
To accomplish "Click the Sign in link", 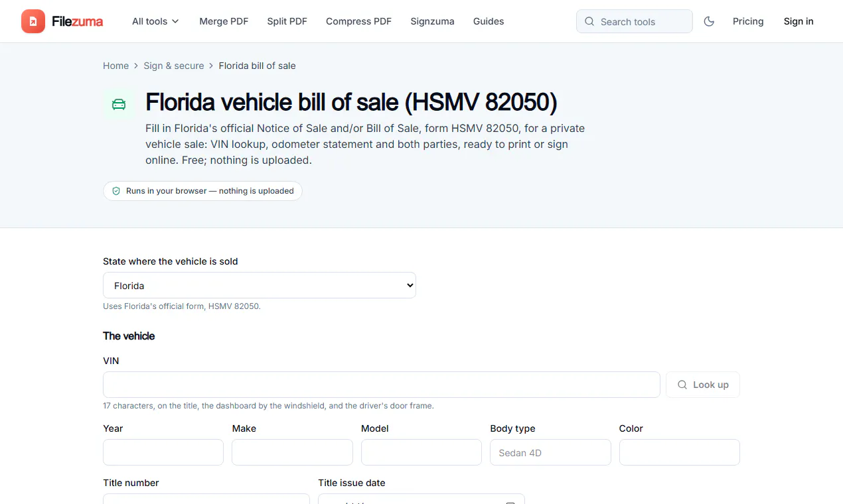I will pyautogui.click(x=799, y=21).
